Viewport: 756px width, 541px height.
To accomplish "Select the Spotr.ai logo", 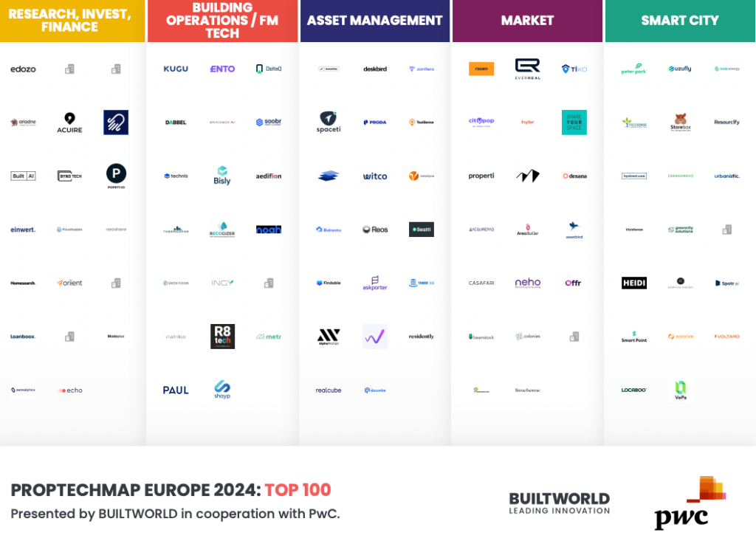I will click(x=727, y=283).
